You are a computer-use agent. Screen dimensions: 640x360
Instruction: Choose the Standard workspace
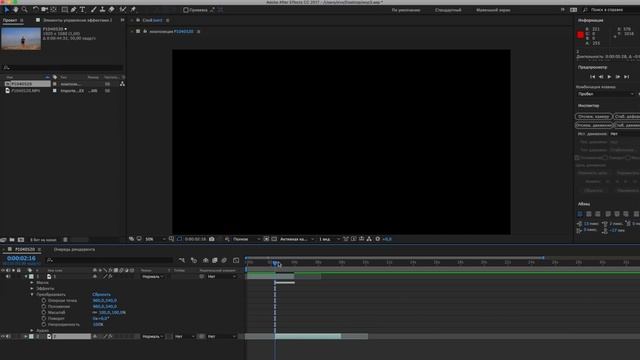448,10
